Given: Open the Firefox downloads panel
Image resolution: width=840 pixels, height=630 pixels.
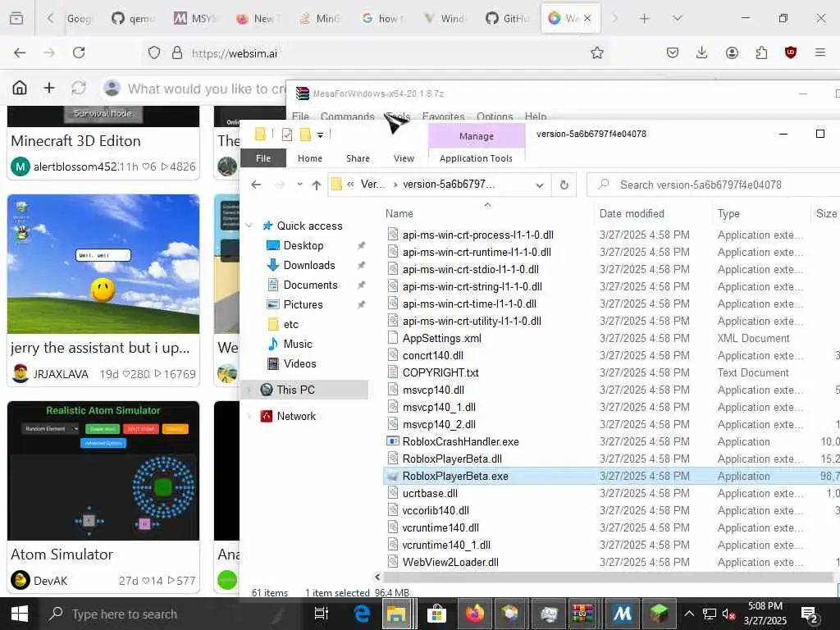Looking at the screenshot, I should pos(702,52).
